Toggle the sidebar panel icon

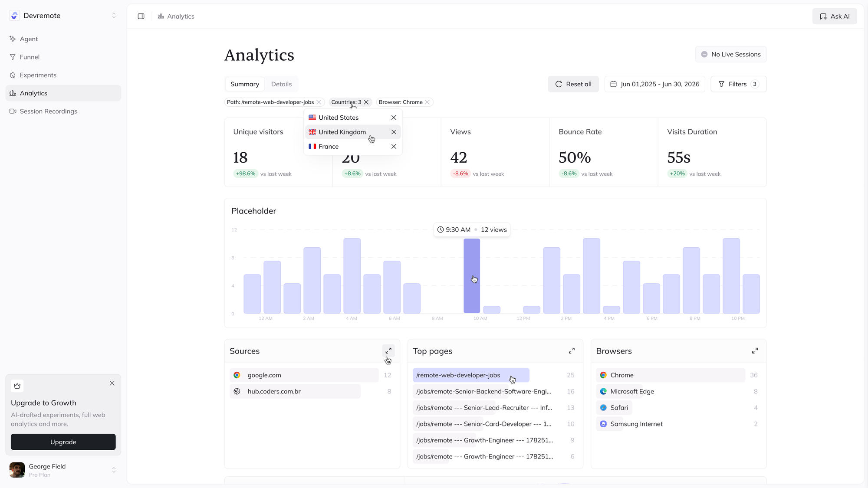(141, 16)
